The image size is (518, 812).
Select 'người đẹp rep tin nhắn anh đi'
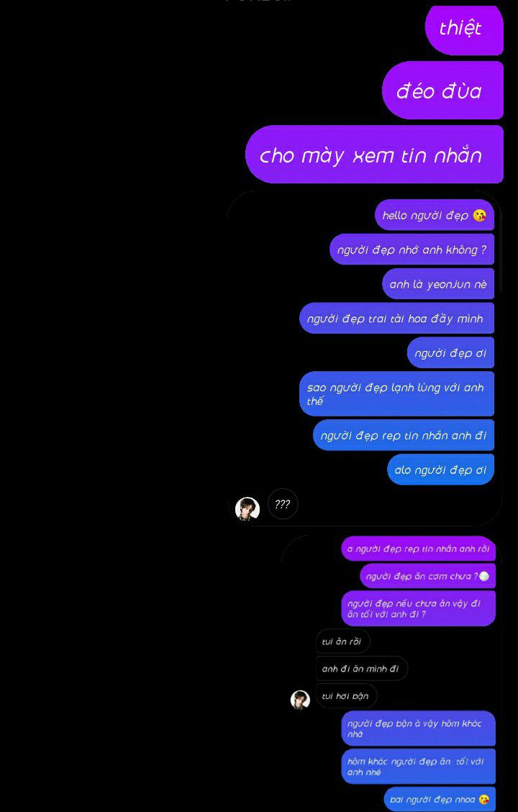click(x=404, y=435)
